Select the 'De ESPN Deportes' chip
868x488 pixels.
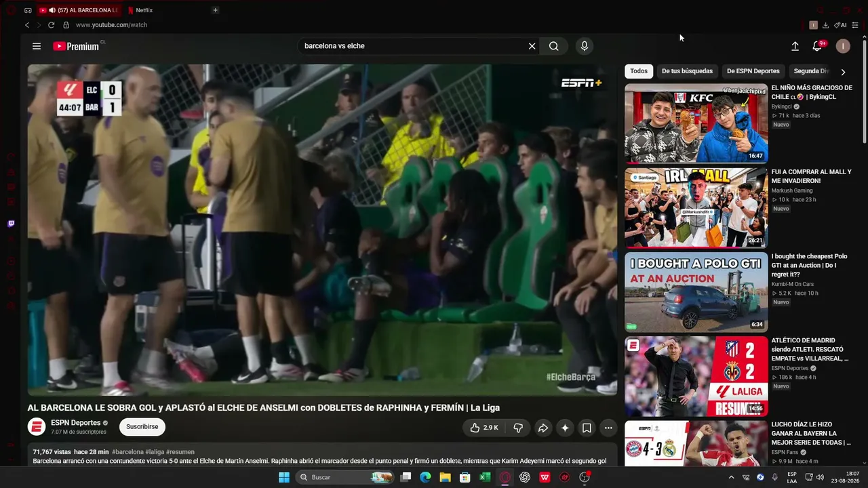pos(753,71)
